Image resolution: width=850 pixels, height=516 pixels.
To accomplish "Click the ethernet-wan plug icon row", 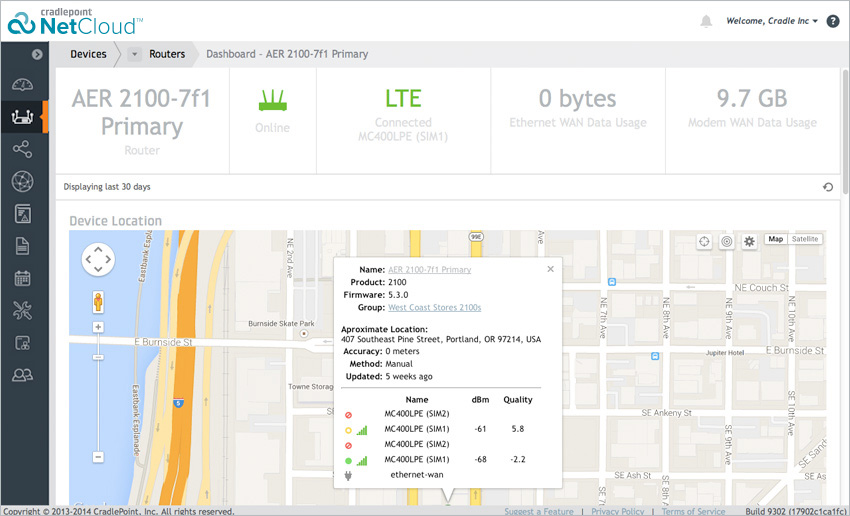I will (x=349, y=475).
